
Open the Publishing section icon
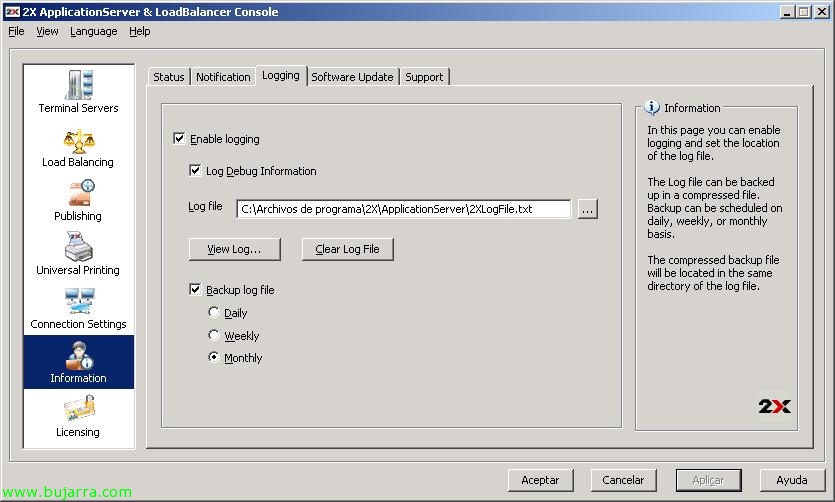pyautogui.click(x=81, y=193)
